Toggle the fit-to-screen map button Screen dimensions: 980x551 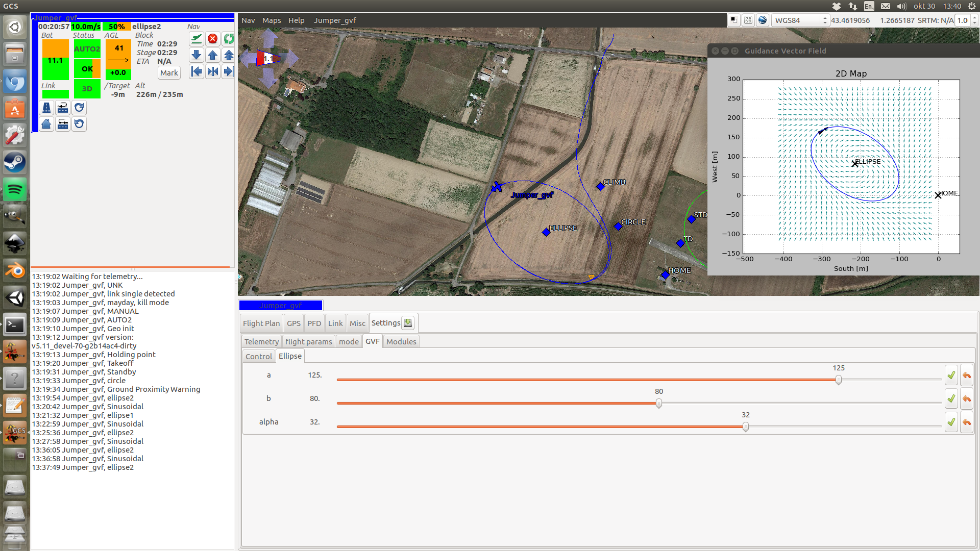tap(748, 20)
